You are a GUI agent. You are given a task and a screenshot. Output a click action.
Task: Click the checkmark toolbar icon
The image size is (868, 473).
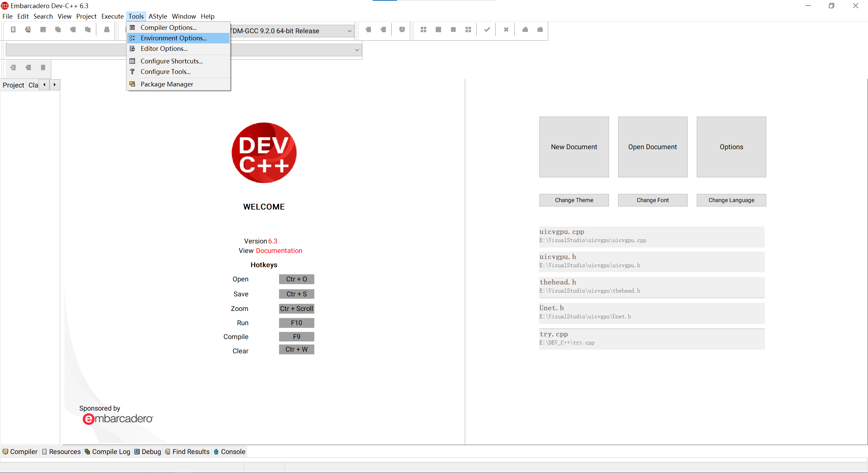point(487,29)
